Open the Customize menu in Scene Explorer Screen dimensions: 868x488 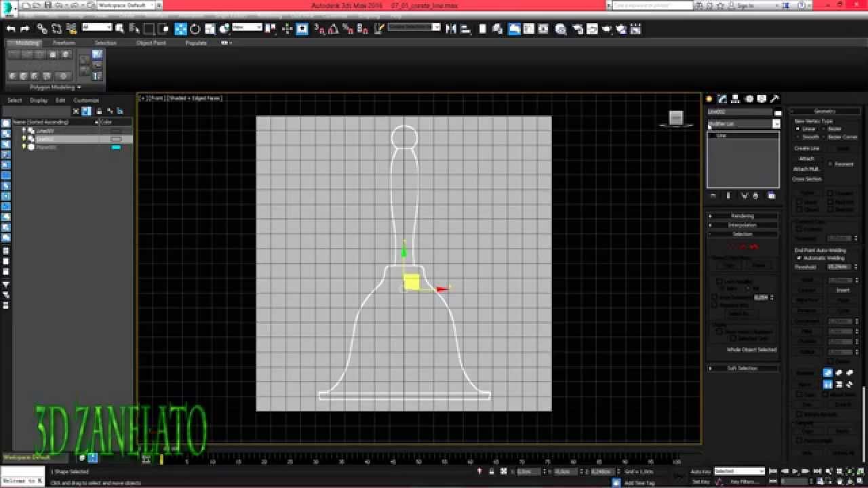[86, 100]
